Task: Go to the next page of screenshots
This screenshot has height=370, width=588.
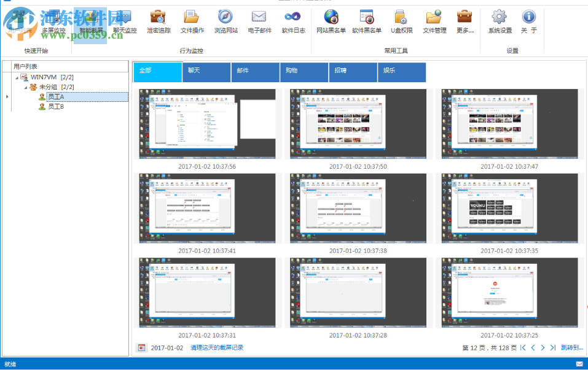Action: (x=543, y=347)
